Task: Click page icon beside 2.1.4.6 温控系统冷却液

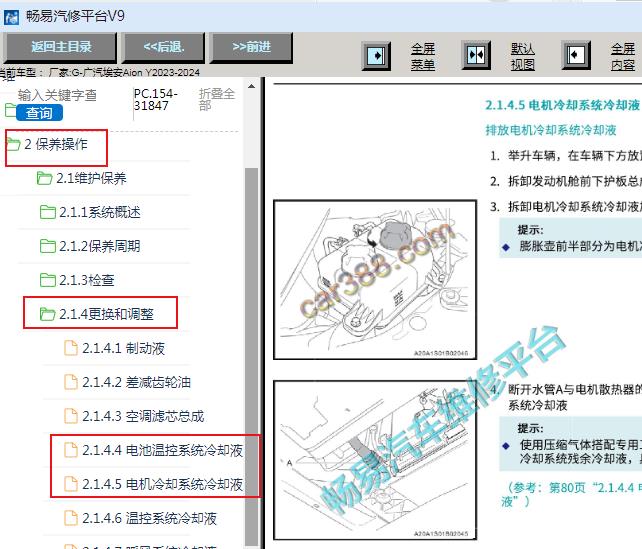Action: point(71,518)
